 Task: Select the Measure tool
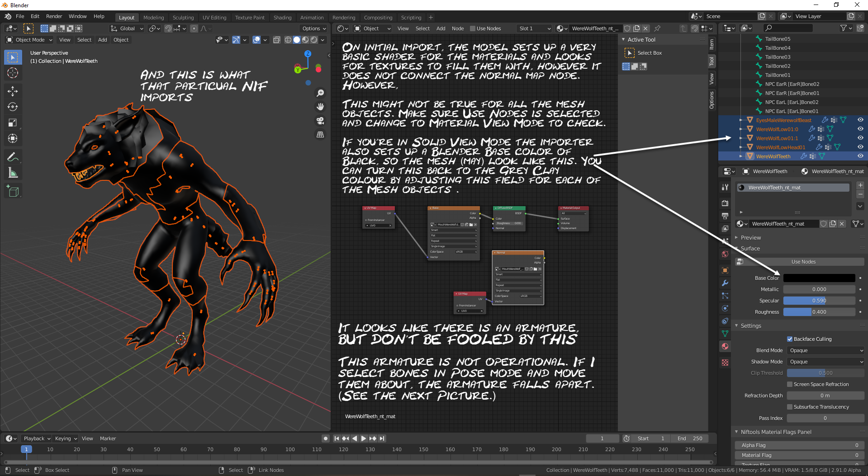tap(13, 173)
